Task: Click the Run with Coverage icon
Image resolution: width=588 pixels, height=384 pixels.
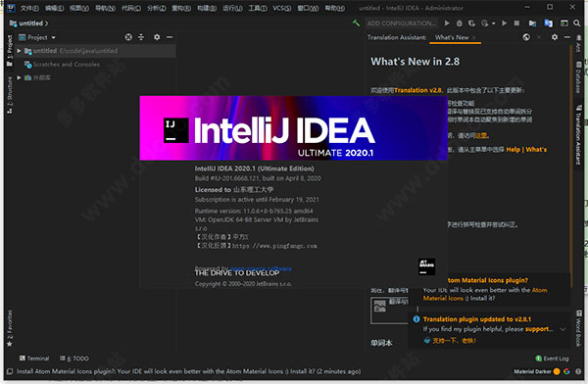Action: (x=471, y=24)
